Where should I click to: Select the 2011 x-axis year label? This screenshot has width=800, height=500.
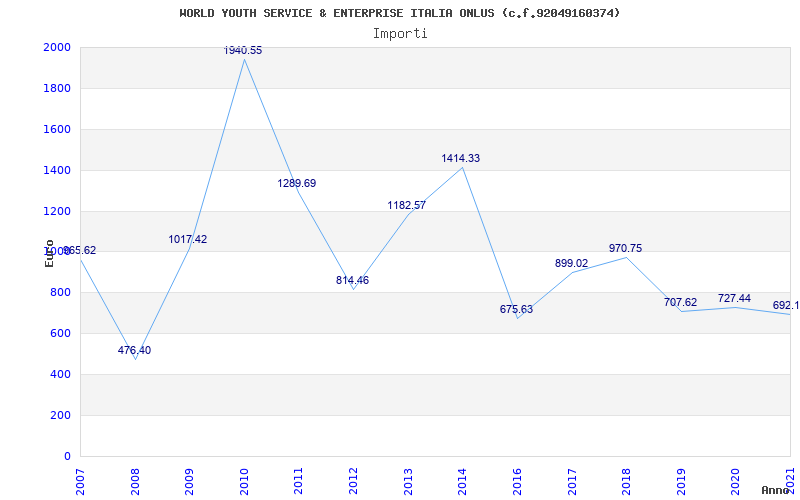(298, 481)
